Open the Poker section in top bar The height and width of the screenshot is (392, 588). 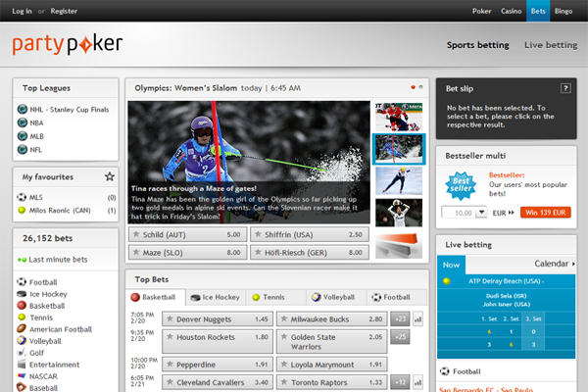pyautogui.click(x=481, y=11)
